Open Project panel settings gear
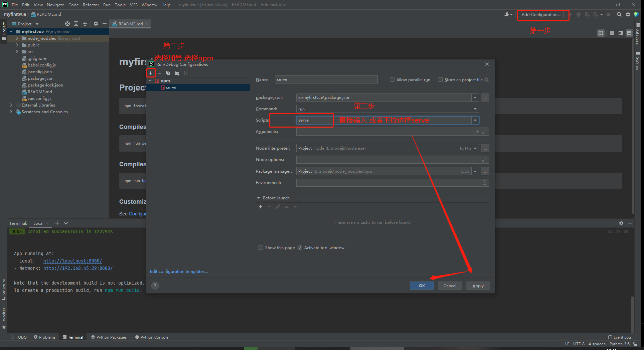 tap(96, 24)
